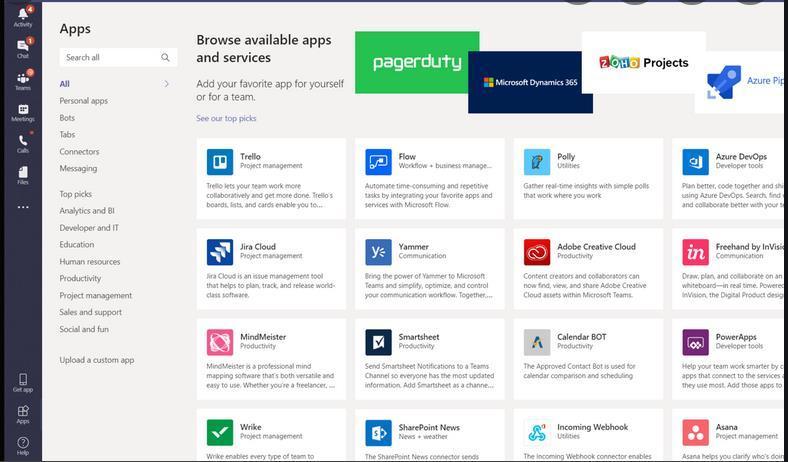Click the Azure DevOps icon

[696, 162]
